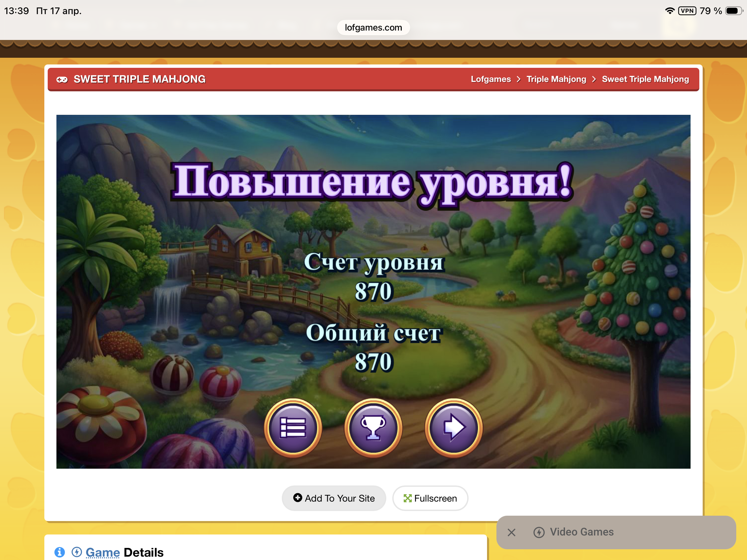This screenshot has height=560, width=747.
Task: Enter Fullscreen mode
Action: 430,498
